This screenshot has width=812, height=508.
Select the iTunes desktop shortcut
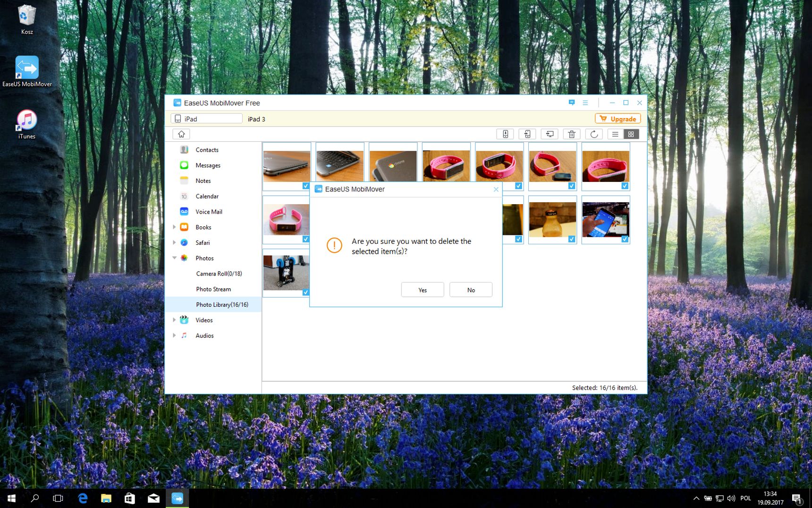tap(27, 124)
